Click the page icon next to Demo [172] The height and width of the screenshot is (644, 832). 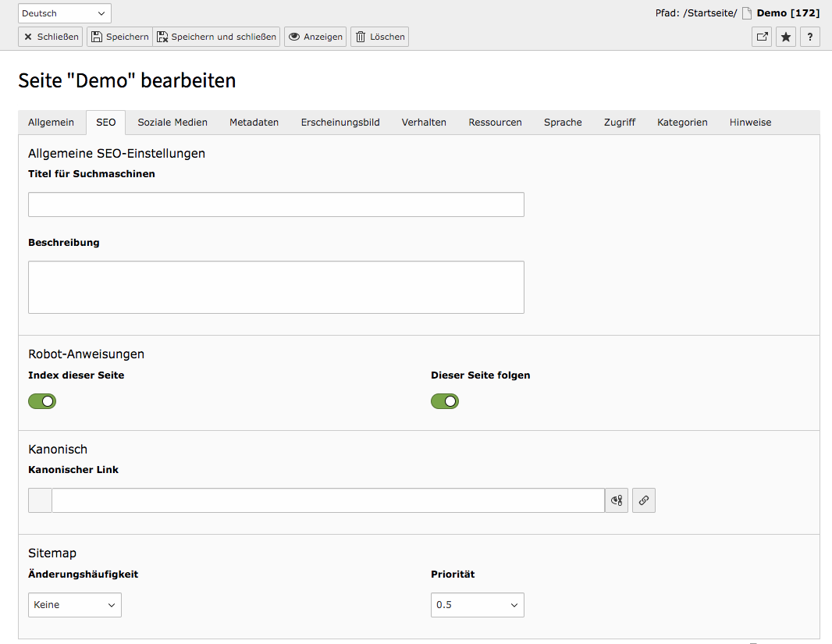coord(747,12)
